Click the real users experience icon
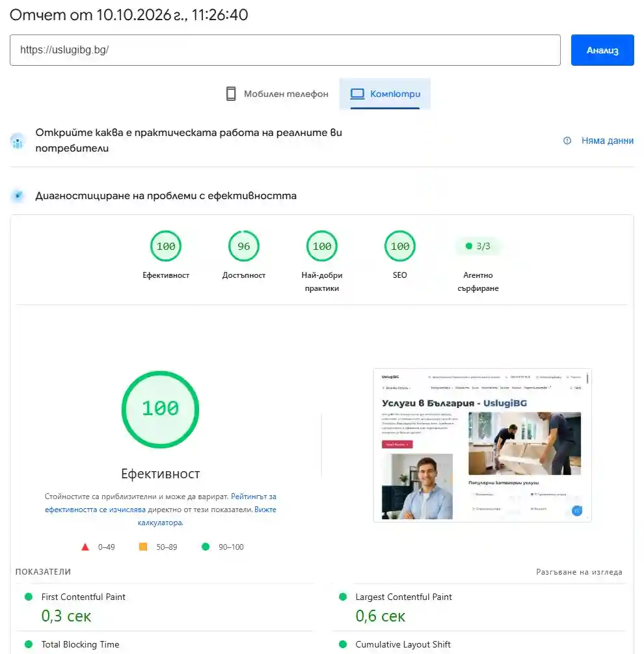Viewport: 644px width, 654px height. click(x=18, y=141)
